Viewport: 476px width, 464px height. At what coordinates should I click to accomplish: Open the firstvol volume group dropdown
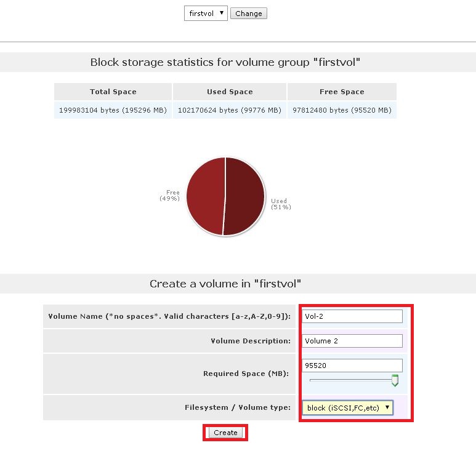coord(206,14)
